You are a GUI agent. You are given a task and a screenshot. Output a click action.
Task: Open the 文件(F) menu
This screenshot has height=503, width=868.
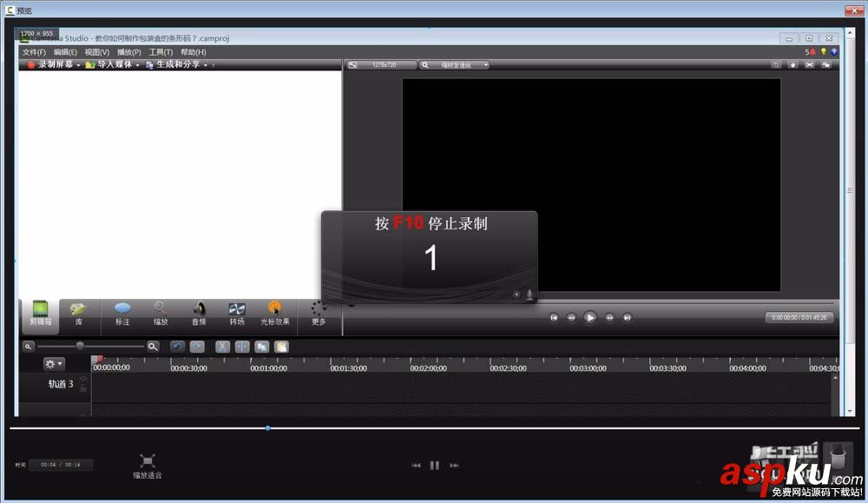(34, 52)
